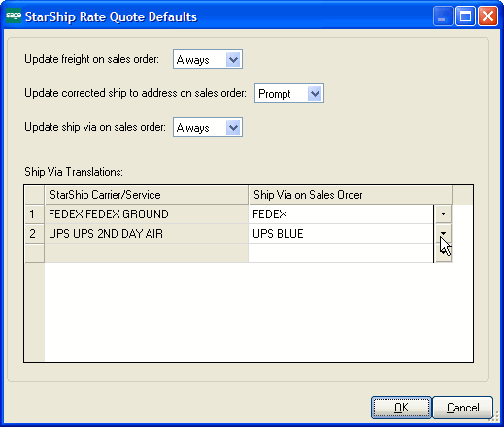Click the Ship Via on Sales Order header

[350, 195]
